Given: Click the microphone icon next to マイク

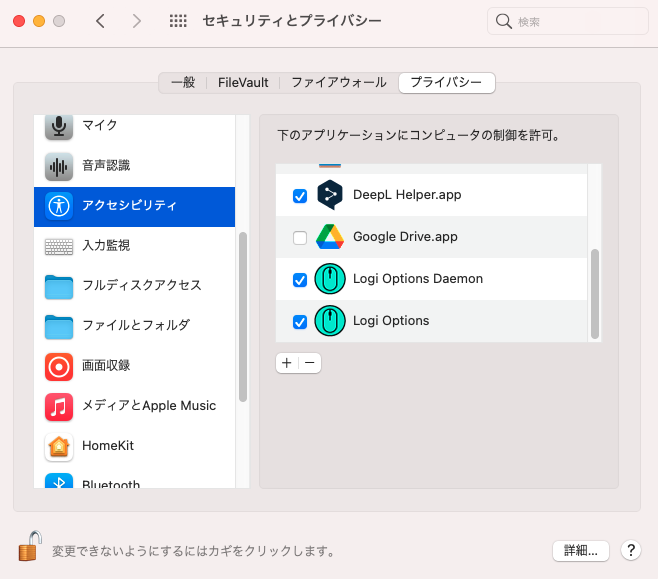Looking at the screenshot, I should coord(59,126).
